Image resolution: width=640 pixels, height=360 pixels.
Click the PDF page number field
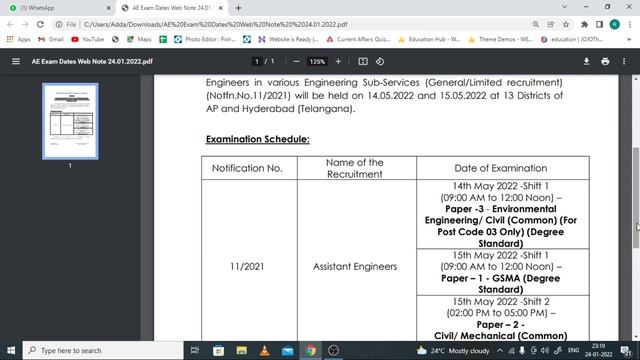(257, 61)
